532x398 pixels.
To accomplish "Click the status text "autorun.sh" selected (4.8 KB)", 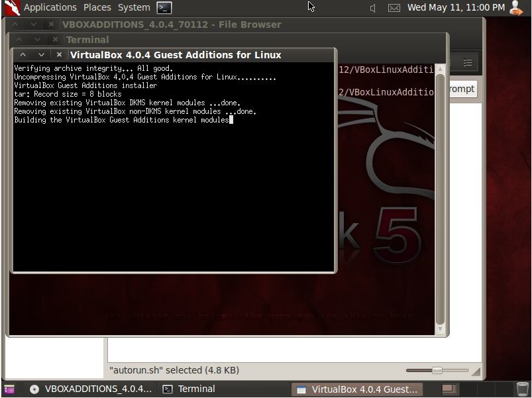I will pos(174,370).
